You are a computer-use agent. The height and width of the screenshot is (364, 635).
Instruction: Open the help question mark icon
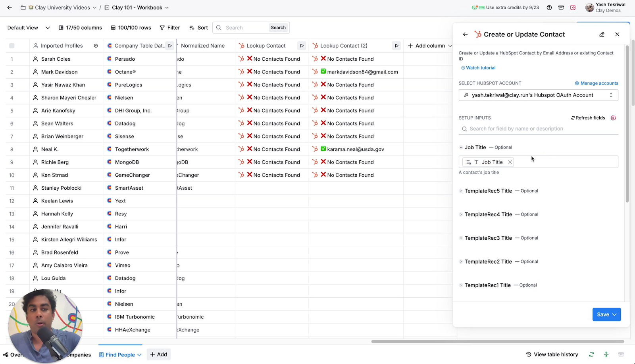click(x=549, y=8)
